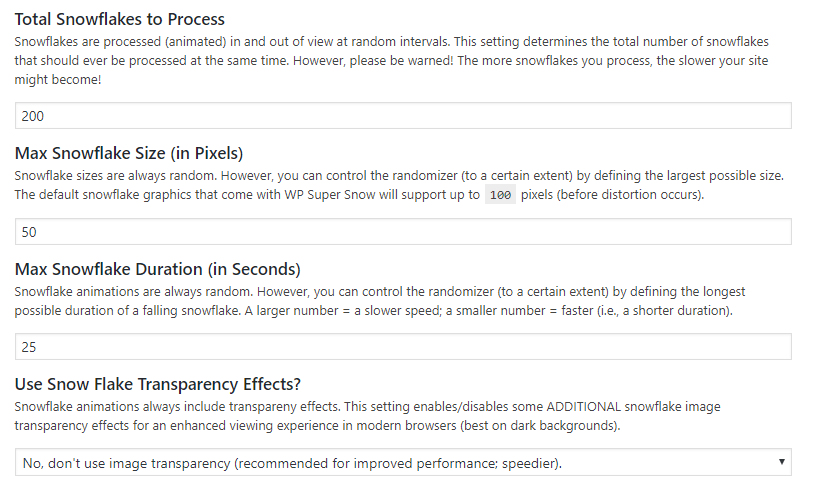
Task: Click the 'Total Snowflakes to Process' heading
Action: (x=119, y=19)
